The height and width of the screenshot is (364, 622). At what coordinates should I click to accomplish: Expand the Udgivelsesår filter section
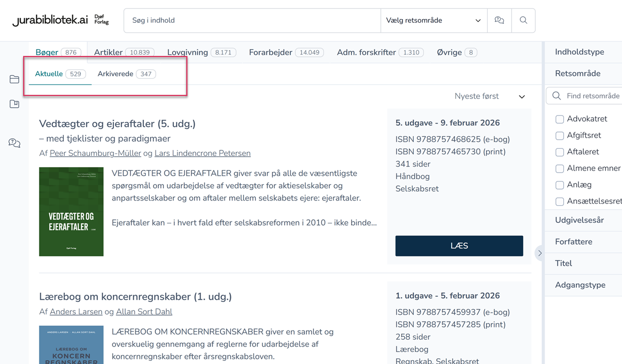579,220
